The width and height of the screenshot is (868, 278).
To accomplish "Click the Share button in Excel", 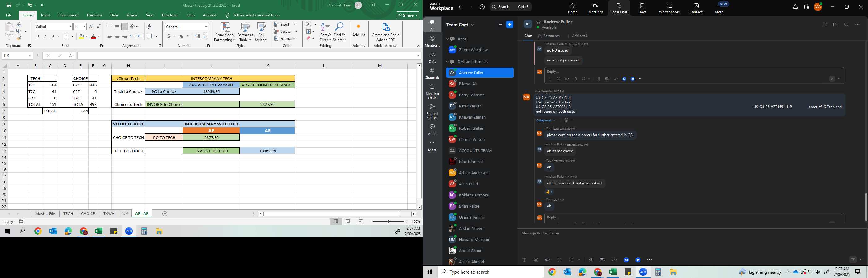I will pyautogui.click(x=408, y=15).
